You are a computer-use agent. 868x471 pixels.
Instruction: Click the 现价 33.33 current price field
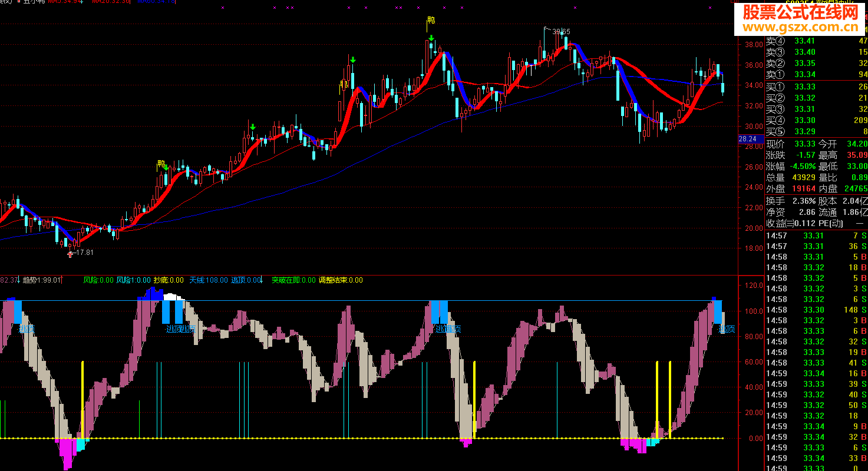(791, 144)
